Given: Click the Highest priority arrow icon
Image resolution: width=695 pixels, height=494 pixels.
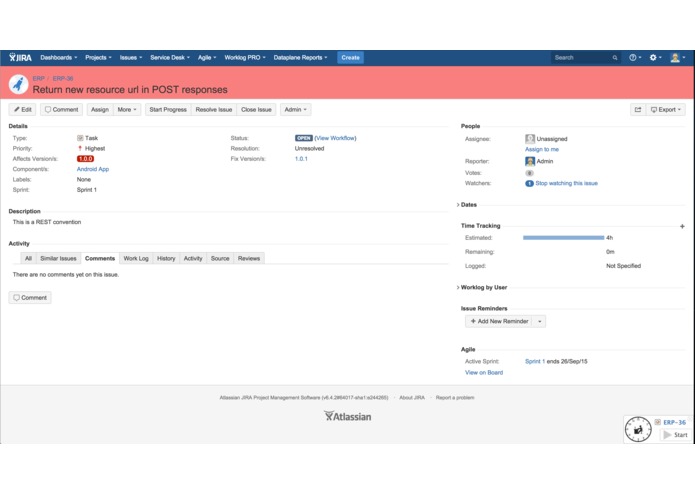Looking at the screenshot, I should (x=80, y=148).
